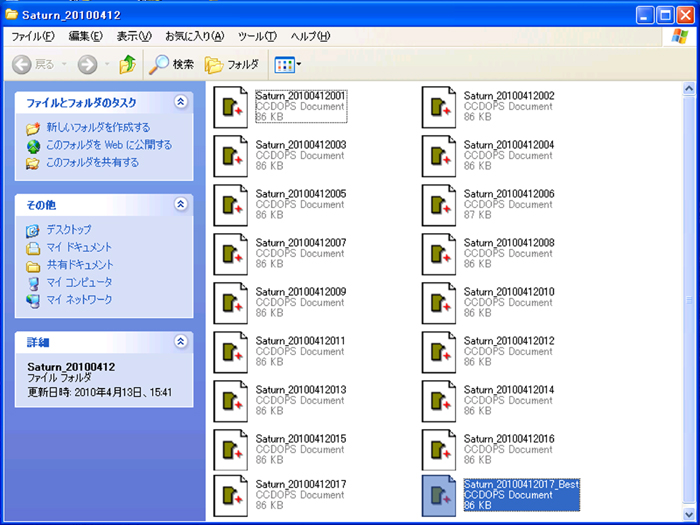Select the Saturn_20100412007 file icon
Screen dimensions: 700x525
pyautogui.click(x=230, y=254)
